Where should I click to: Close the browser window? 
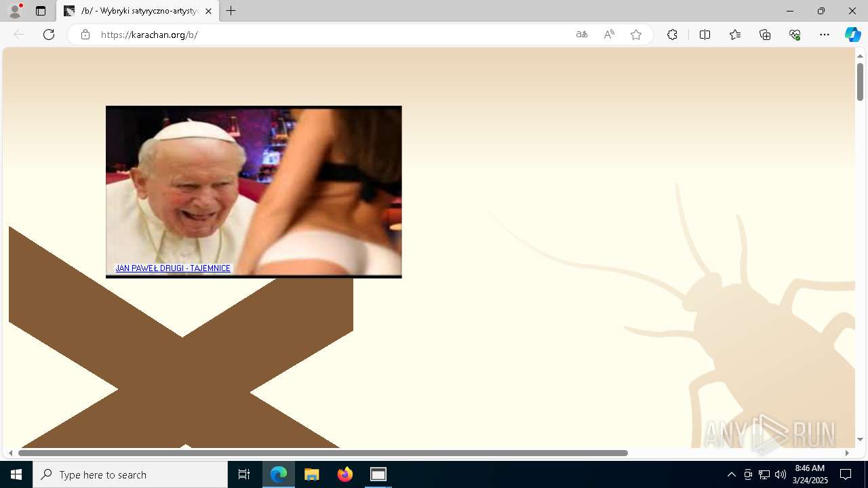click(x=852, y=11)
